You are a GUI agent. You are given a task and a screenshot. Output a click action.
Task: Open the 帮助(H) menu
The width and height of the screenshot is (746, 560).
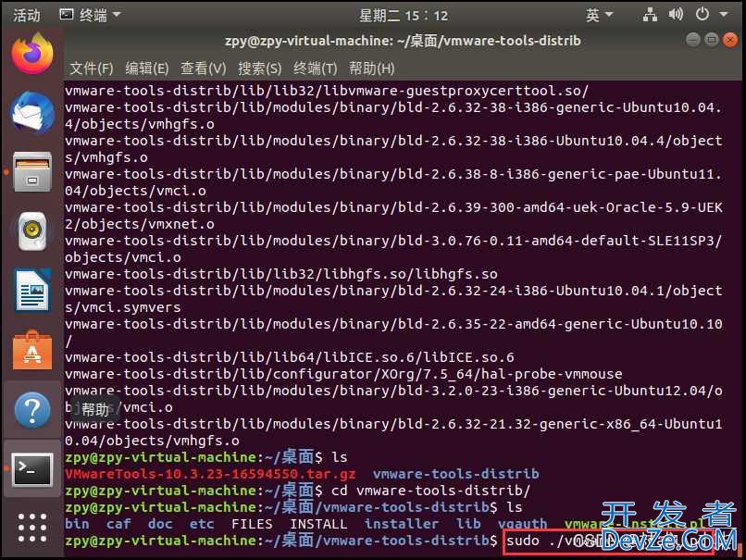(371, 68)
